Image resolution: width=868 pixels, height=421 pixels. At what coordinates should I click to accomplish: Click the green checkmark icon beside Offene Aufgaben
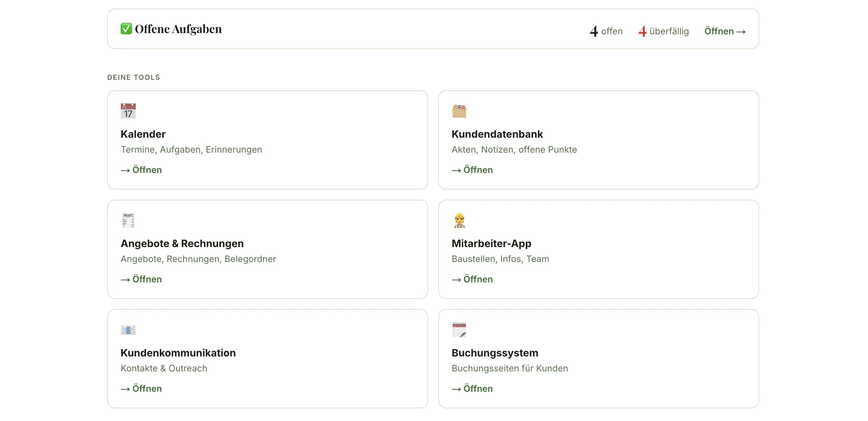[x=126, y=29]
